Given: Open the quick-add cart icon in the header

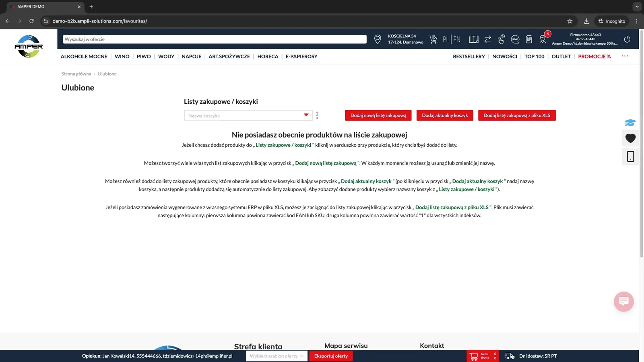Looking at the screenshot, I should [x=433, y=39].
